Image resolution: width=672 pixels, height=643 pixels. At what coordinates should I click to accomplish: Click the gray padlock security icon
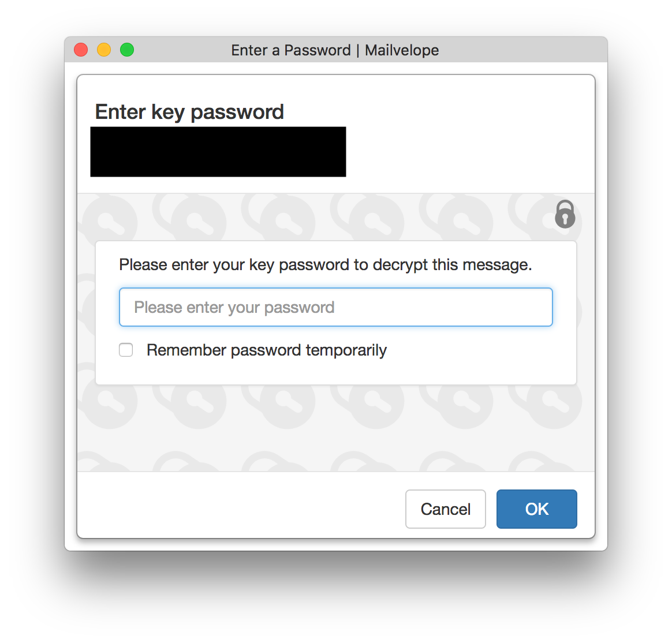pos(565,214)
